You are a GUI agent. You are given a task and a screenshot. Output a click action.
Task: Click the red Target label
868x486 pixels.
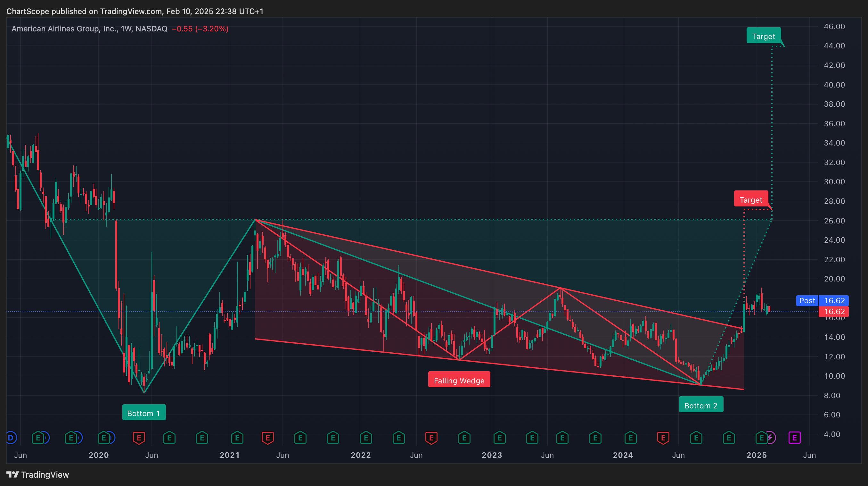(x=751, y=199)
